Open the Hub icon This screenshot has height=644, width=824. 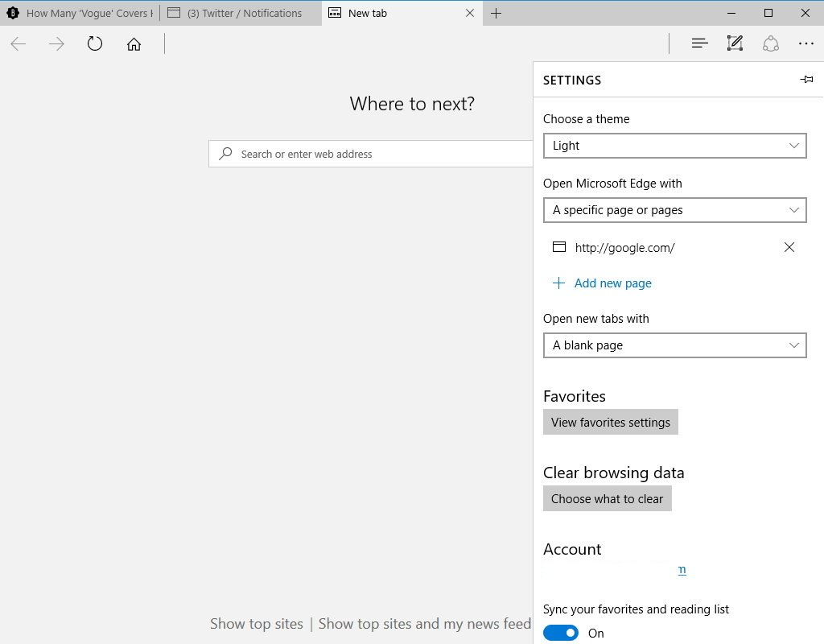(699, 43)
